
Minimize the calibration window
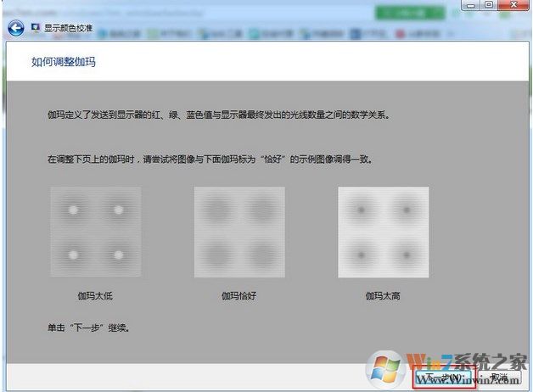(471, 5)
